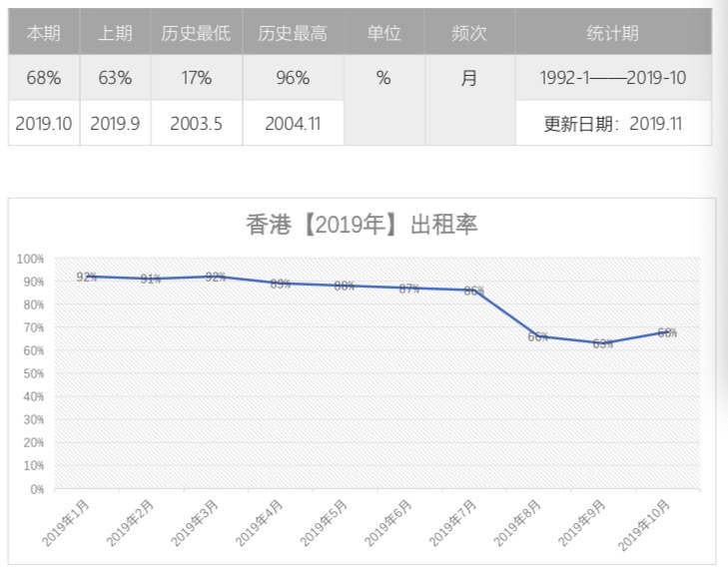Select the 68% current value cell

pos(44,78)
